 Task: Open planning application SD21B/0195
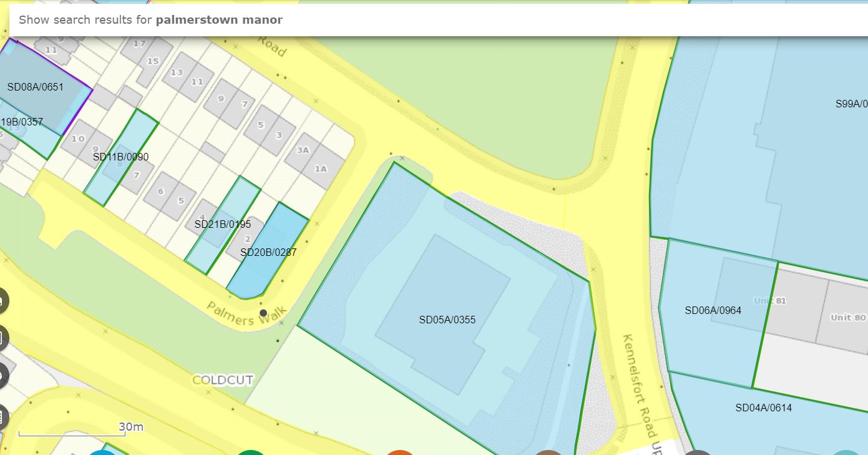222,224
